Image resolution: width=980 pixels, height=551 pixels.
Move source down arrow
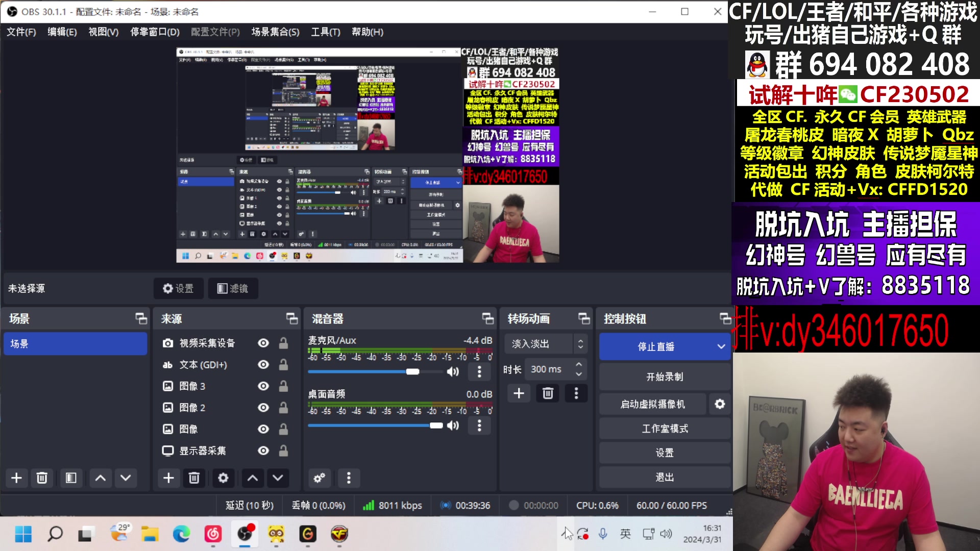coord(278,478)
